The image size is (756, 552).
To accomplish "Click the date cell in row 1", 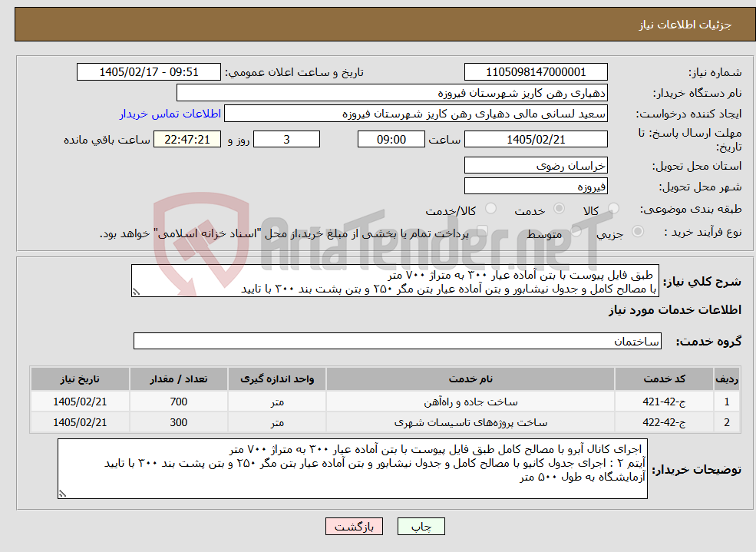I will coord(80,402).
